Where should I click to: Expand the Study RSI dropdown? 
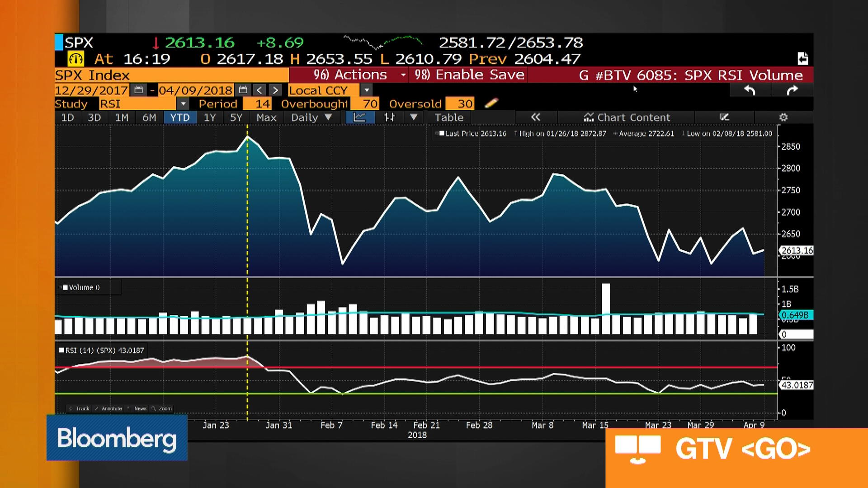click(x=183, y=104)
